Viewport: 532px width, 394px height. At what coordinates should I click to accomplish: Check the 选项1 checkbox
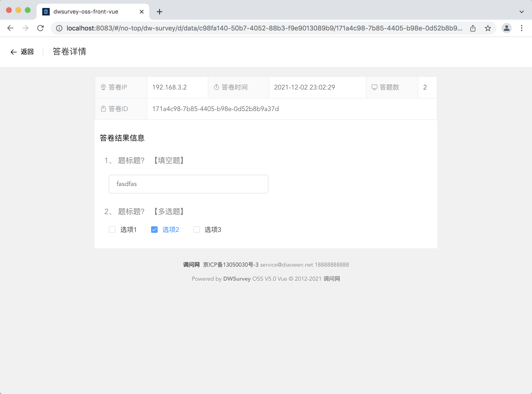click(112, 229)
